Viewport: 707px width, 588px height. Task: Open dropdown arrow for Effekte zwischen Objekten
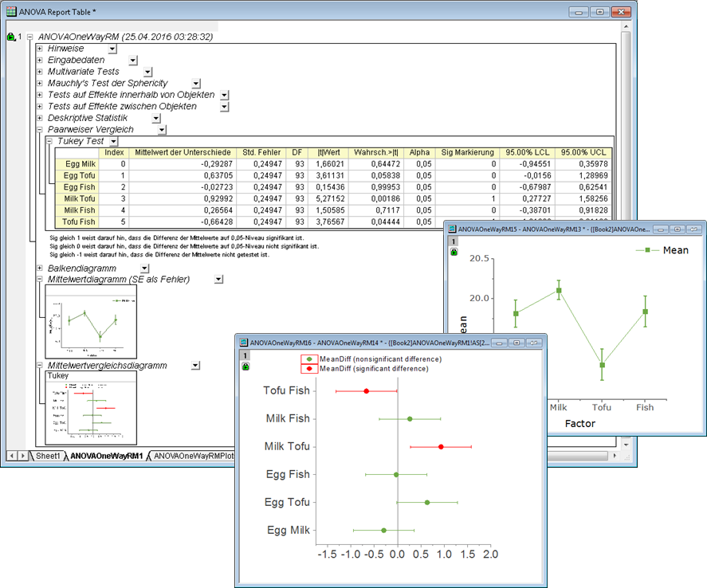[x=225, y=107]
